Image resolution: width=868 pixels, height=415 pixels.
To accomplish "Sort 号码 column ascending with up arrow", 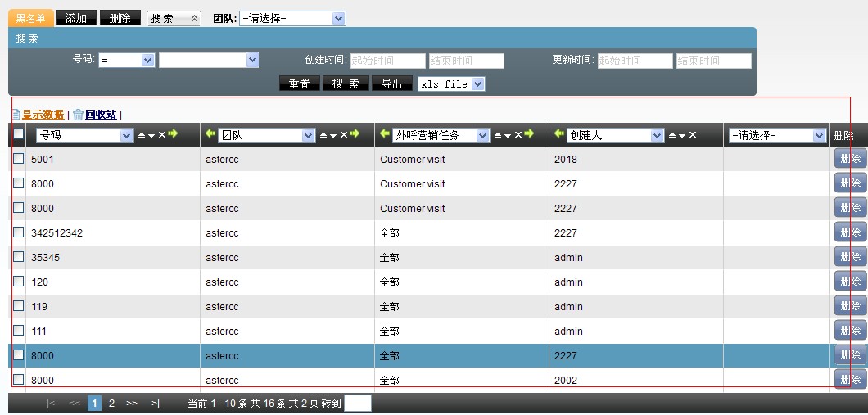I will coord(141,135).
